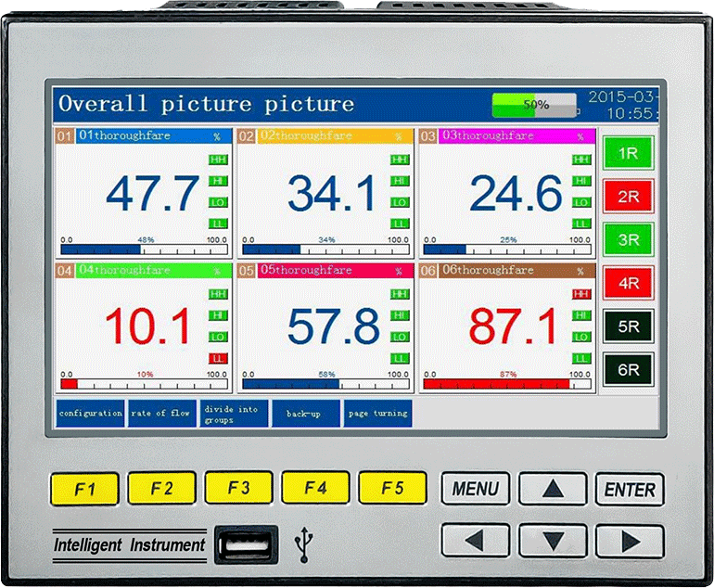Select the 05thoroughfare channel reading 57.8

325,326
